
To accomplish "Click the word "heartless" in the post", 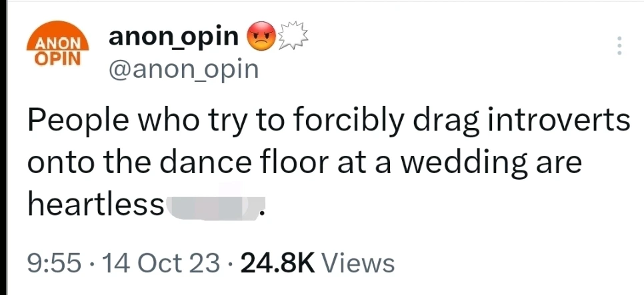I will pos(95,206).
